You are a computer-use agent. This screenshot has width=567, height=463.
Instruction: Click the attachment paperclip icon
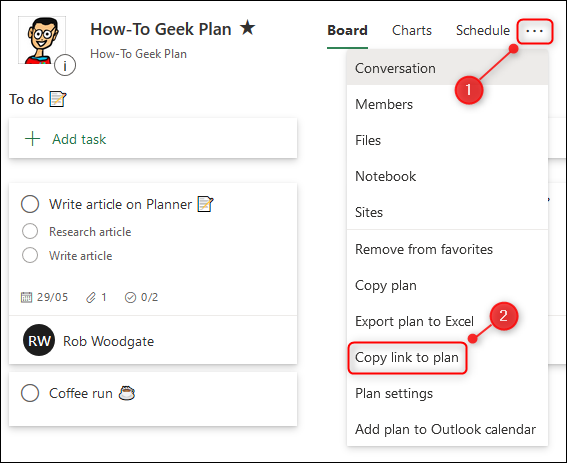tap(90, 297)
